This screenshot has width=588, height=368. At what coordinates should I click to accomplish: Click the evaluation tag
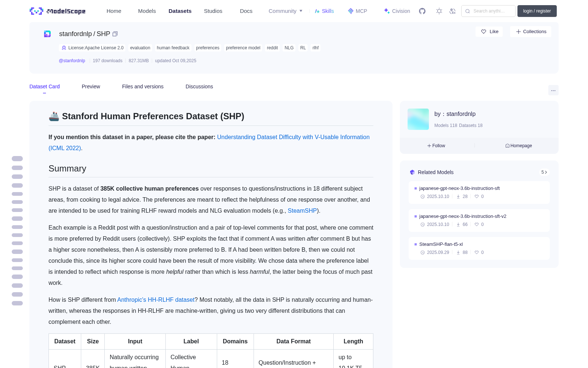pos(140,48)
